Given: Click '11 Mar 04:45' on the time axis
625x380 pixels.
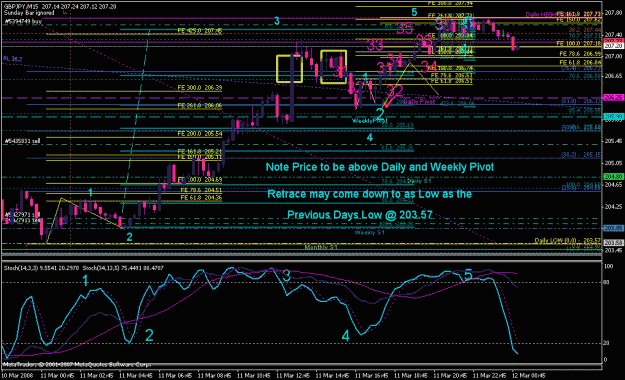Looking at the screenshot, I should (x=136, y=376).
